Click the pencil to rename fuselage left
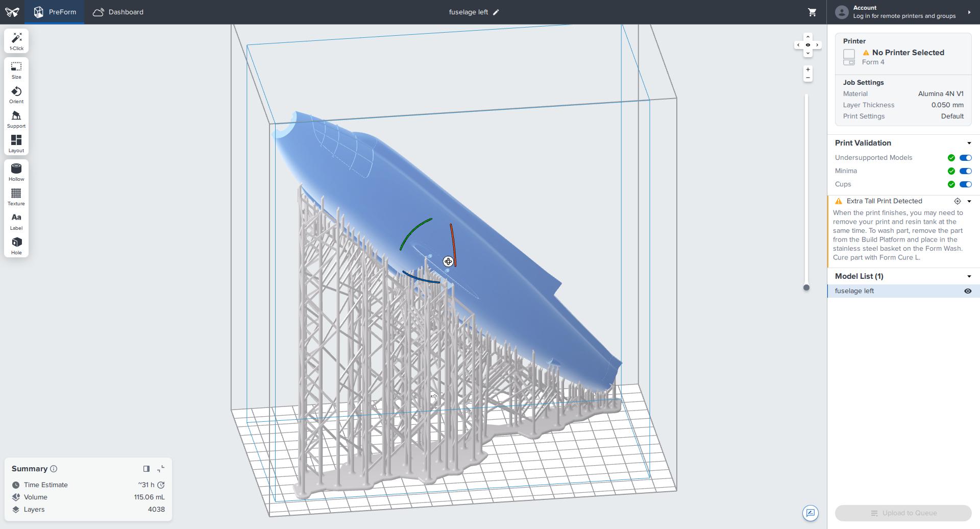The height and width of the screenshot is (529, 980). [496, 12]
